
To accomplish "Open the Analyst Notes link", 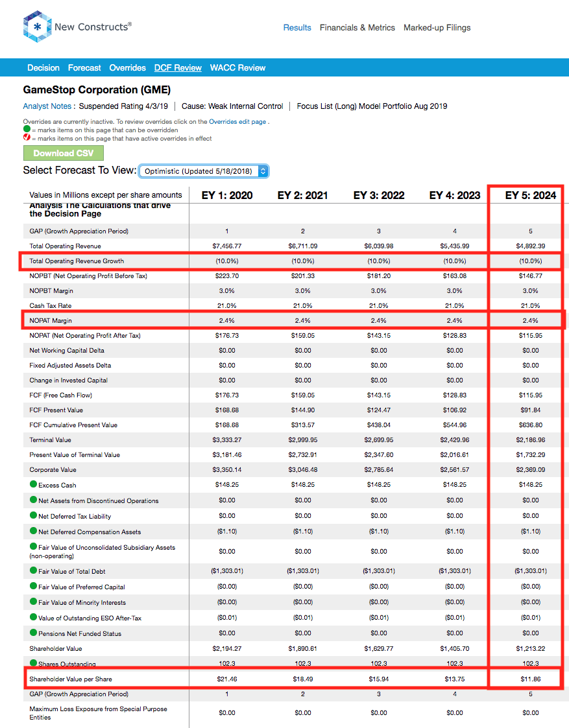I will 47,106.
